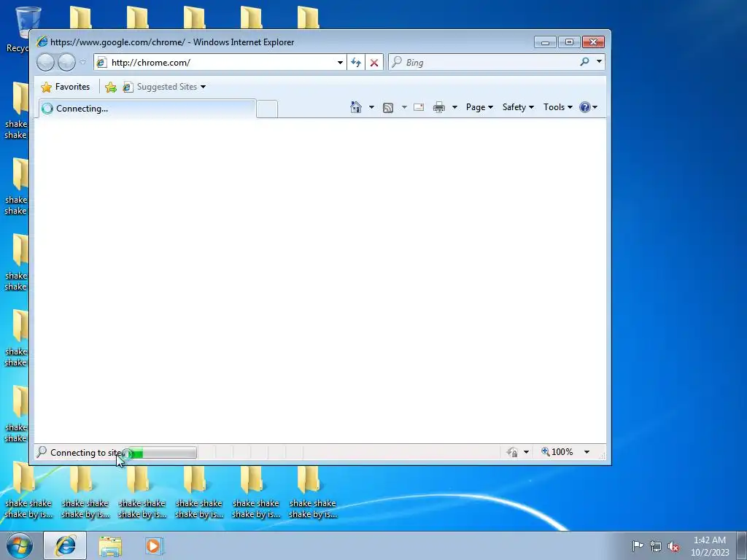This screenshot has height=560, width=747.
Task: Click the Back navigation button
Action: (x=46, y=63)
